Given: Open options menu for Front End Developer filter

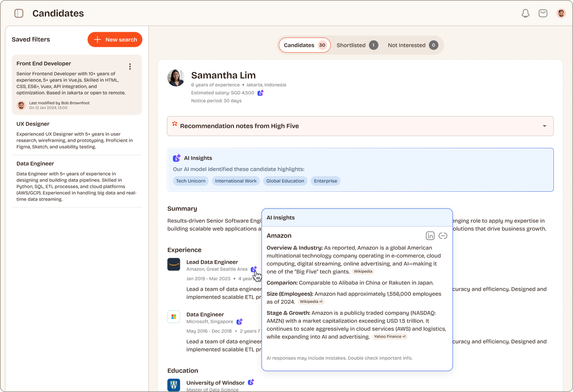Looking at the screenshot, I should 130,66.
